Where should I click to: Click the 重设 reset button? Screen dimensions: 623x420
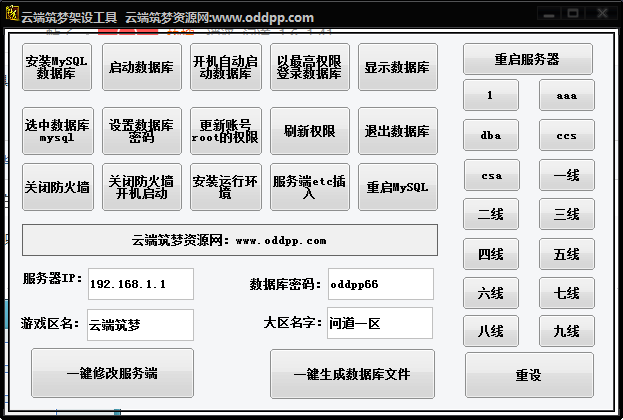click(x=529, y=375)
